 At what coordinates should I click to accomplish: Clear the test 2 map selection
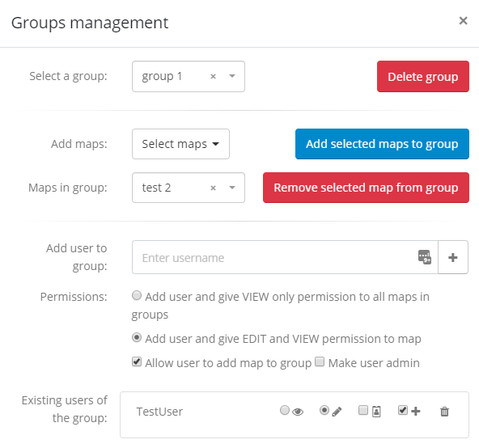pos(214,188)
